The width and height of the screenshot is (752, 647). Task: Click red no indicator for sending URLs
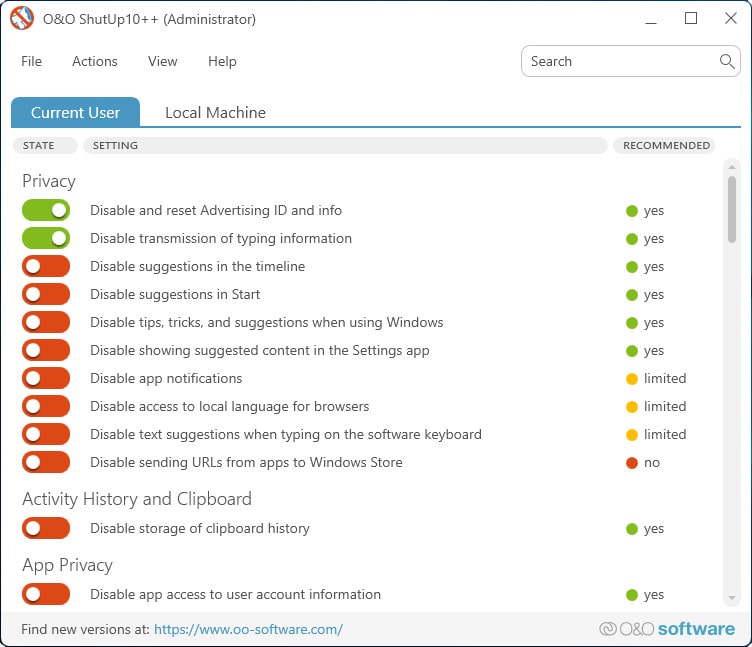pos(632,463)
